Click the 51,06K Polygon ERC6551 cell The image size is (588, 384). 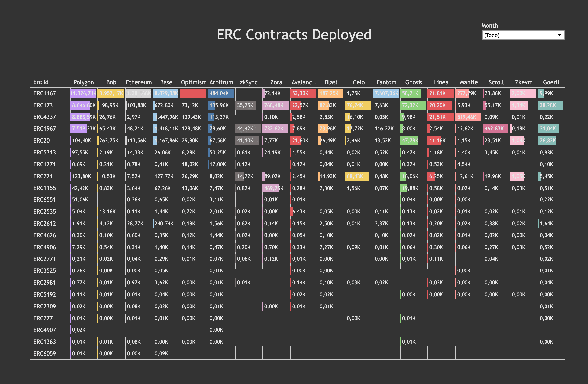coord(80,200)
